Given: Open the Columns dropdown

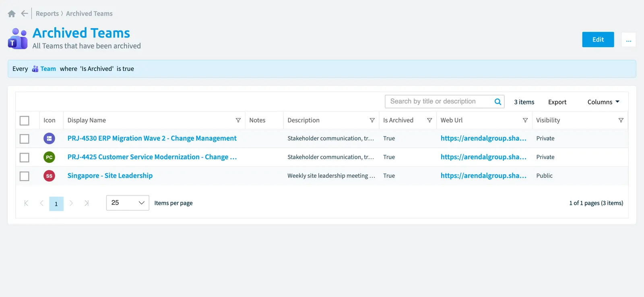Looking at the screenshot, I should coord(603,102).
